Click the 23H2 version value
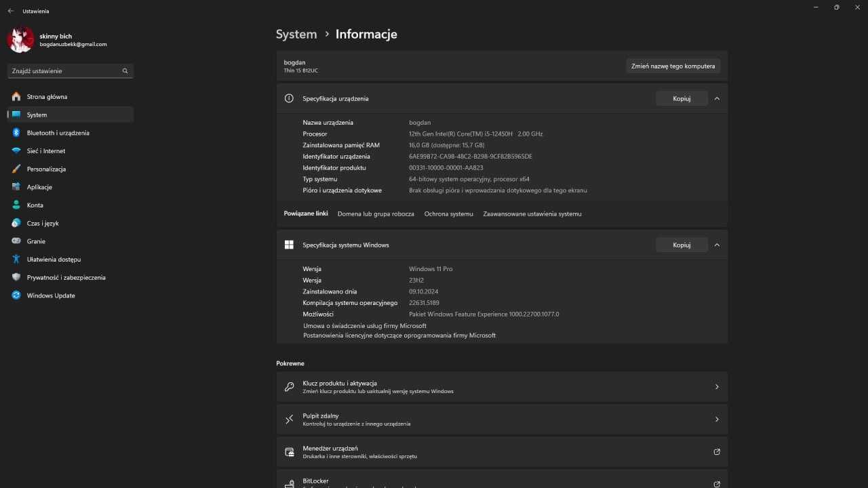This screenshot has height=488, width=868. click(x=416, y=280)
